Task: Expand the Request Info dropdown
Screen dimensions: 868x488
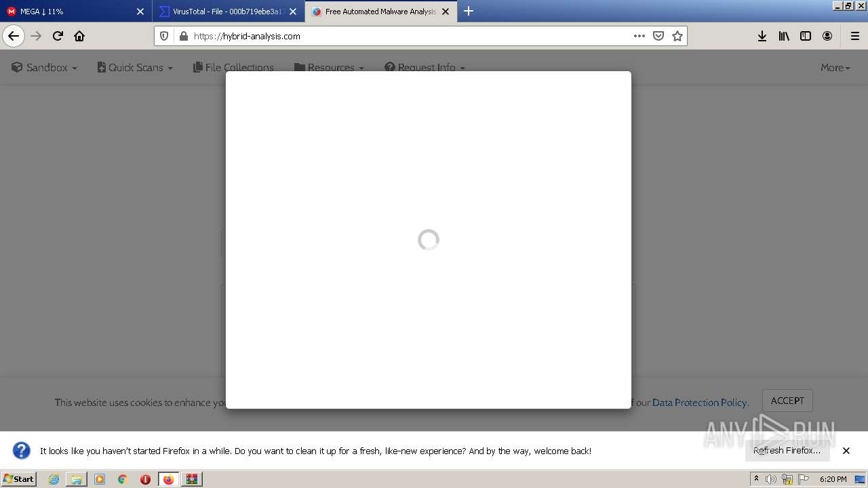Action: pos(425,68)
